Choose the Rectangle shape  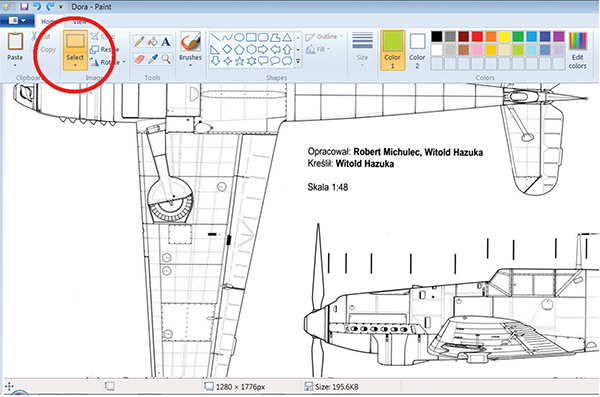(251, 38)
